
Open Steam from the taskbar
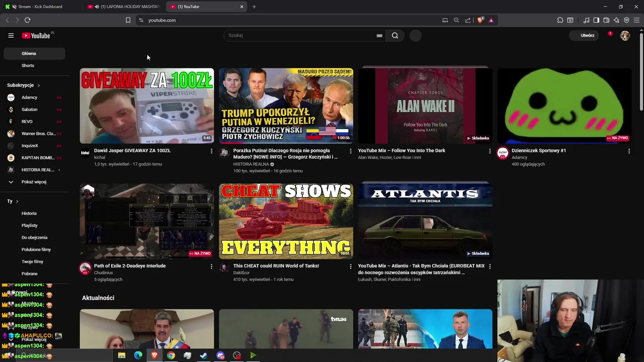click(x=204, y=355)
